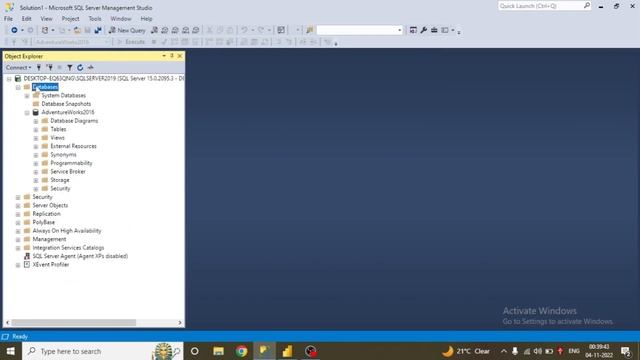
Task: Click the Navigate Backward toolbar icon
Action: (x=14, y=30)
